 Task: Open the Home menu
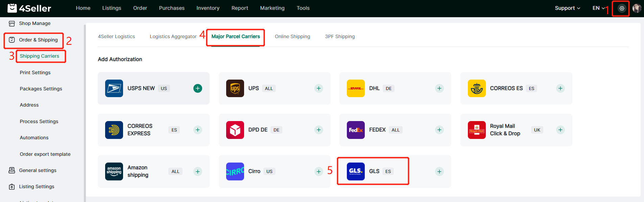pyautogui.click(x=83, y=8)
